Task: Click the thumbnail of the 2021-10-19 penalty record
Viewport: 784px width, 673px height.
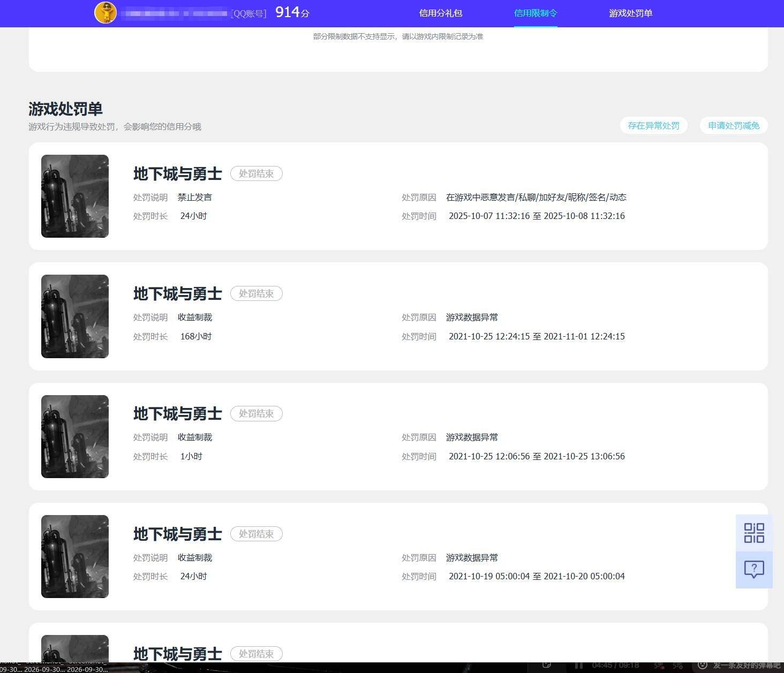Action: click(75, 556)
